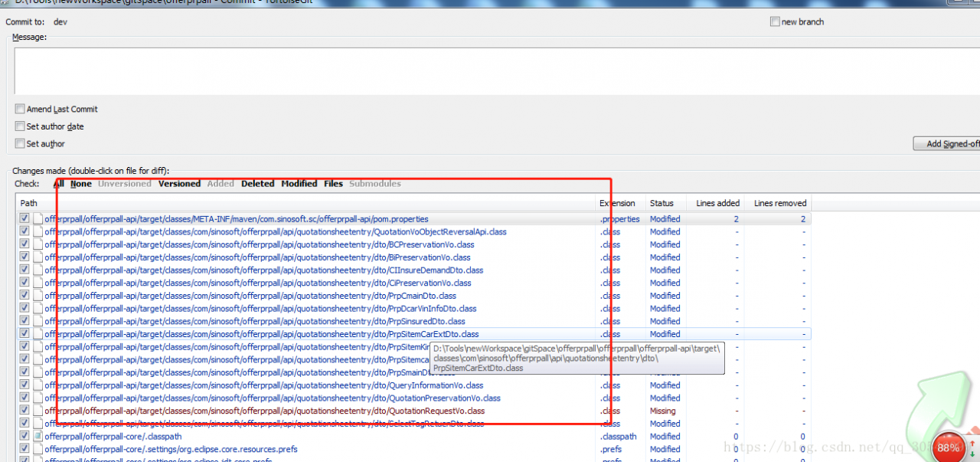Sort by the Lines added column header
980x462 pixels.
click(x=715, y=203)
